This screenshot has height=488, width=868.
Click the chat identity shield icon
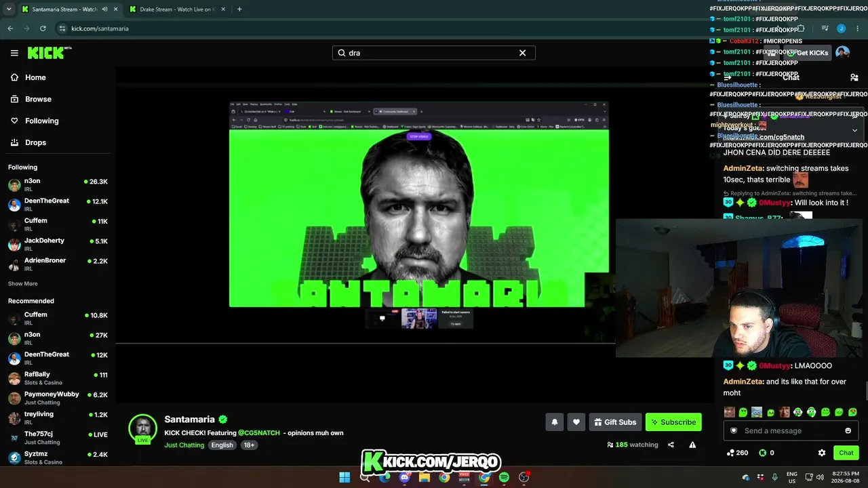click(x=733, y=431)
